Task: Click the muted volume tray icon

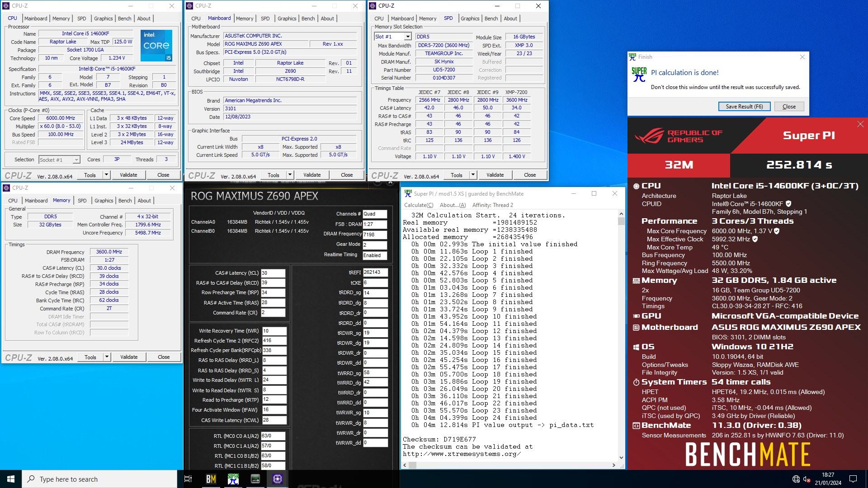Action: pyautogui.click(x=807, y=479)
